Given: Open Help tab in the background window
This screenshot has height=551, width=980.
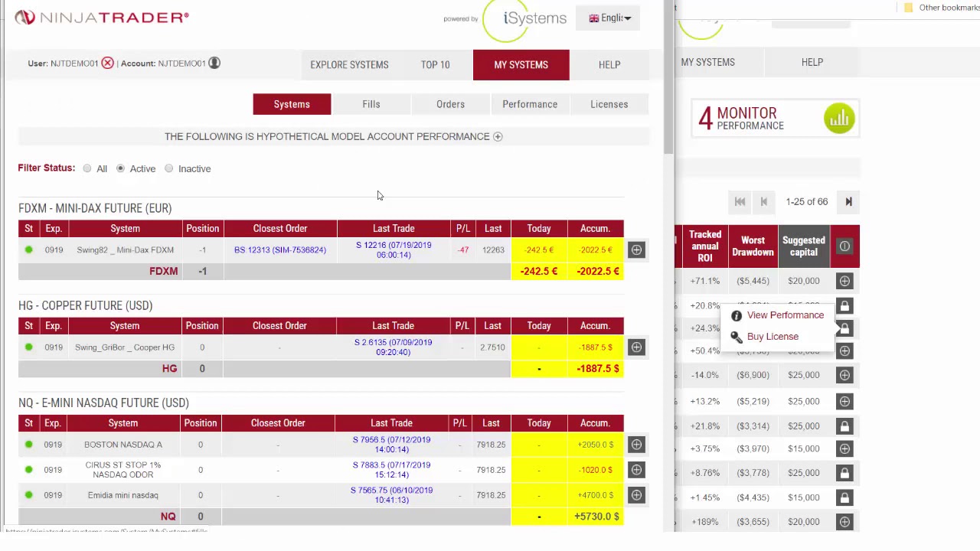Looking at the screenshot, I should coord(812,62).
